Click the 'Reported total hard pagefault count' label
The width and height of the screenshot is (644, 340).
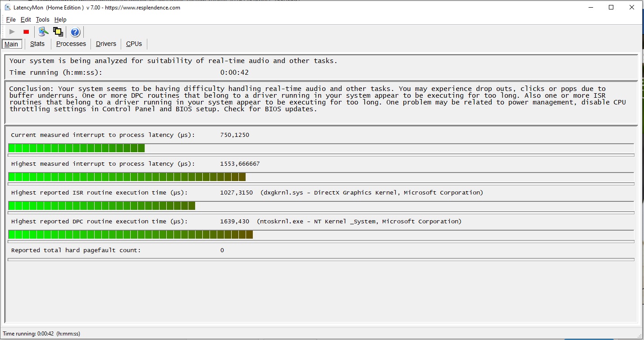click(76, 250)
